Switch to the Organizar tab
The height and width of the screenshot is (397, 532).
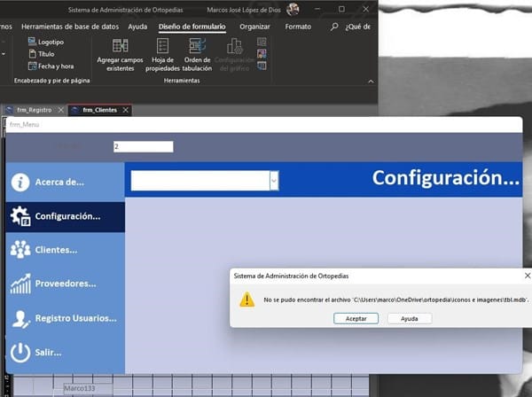[x=254, y=27]
